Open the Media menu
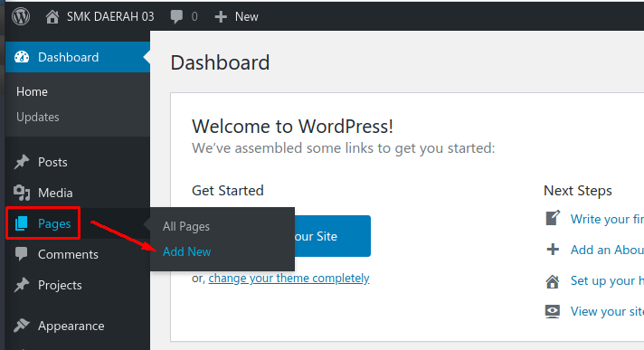The image size is (644, 350). tap(55, 193)
